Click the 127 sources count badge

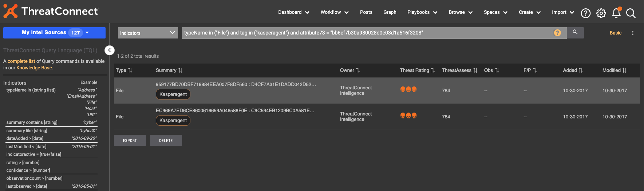76,33
